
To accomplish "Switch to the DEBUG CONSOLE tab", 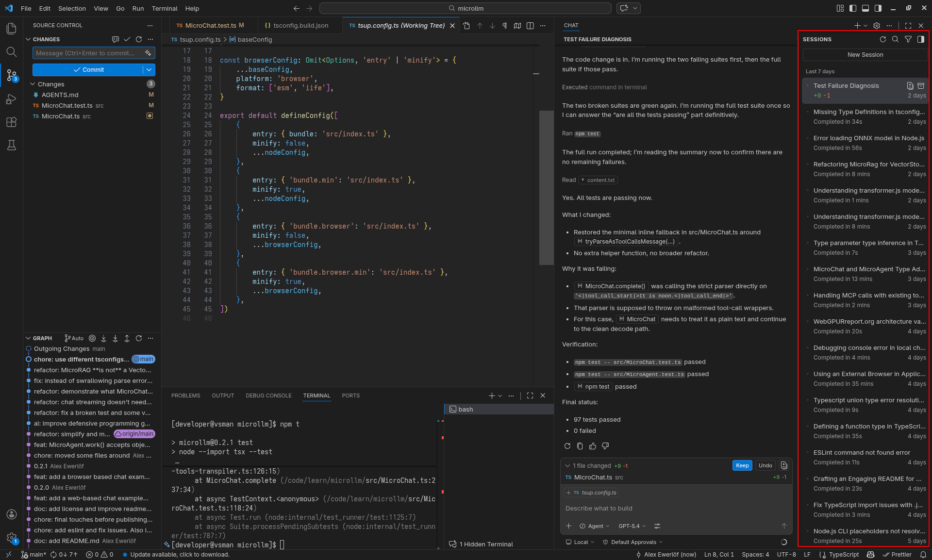I will [x=268, y=395].
